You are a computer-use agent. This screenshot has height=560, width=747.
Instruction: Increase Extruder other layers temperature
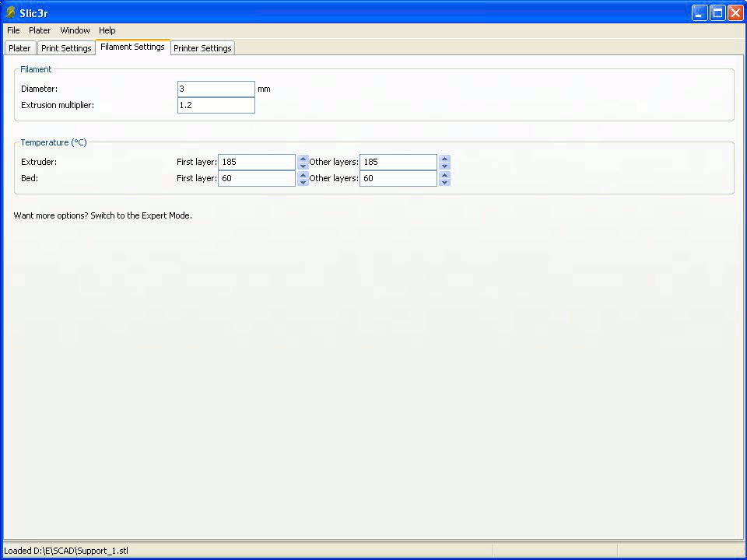click(444, 159)
